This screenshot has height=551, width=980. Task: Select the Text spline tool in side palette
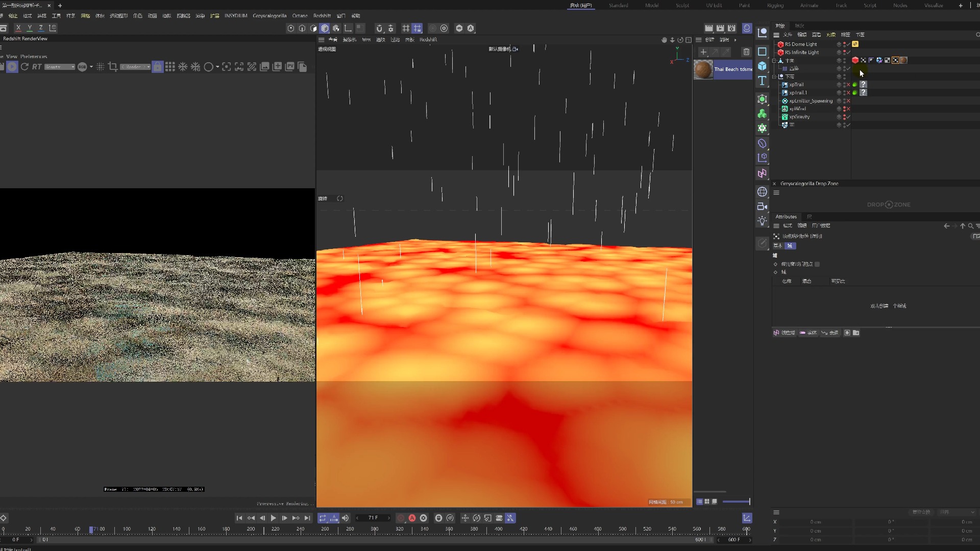point(762,81)
